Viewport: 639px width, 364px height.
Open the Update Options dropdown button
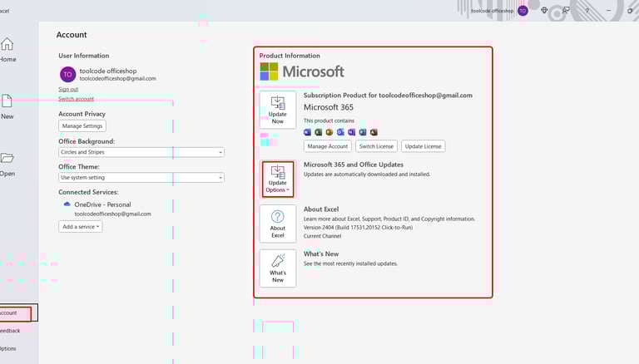click(x=278, y=180)
